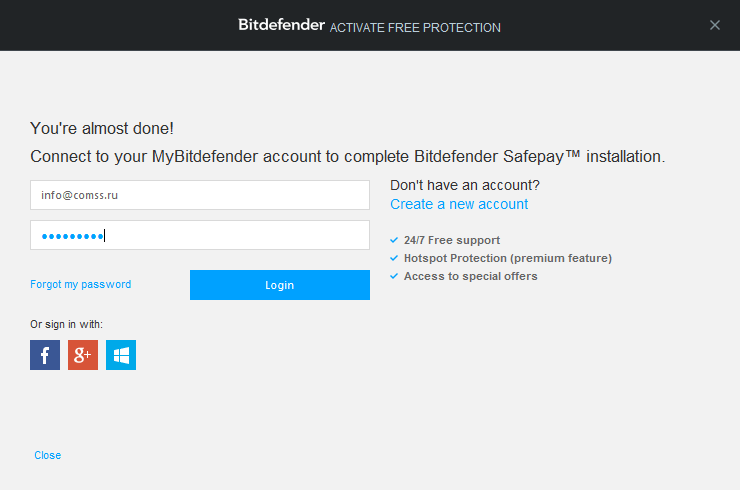This screenshot has height=490, width=740.
Task: Click the checkmark beside 24/7 Free support
Action: (394, 240)
